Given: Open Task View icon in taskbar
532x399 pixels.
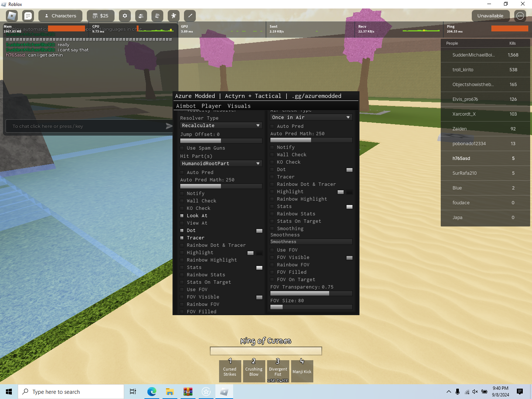Looking at the screenshot, I should pyautogui.click(x=133, y=392).
